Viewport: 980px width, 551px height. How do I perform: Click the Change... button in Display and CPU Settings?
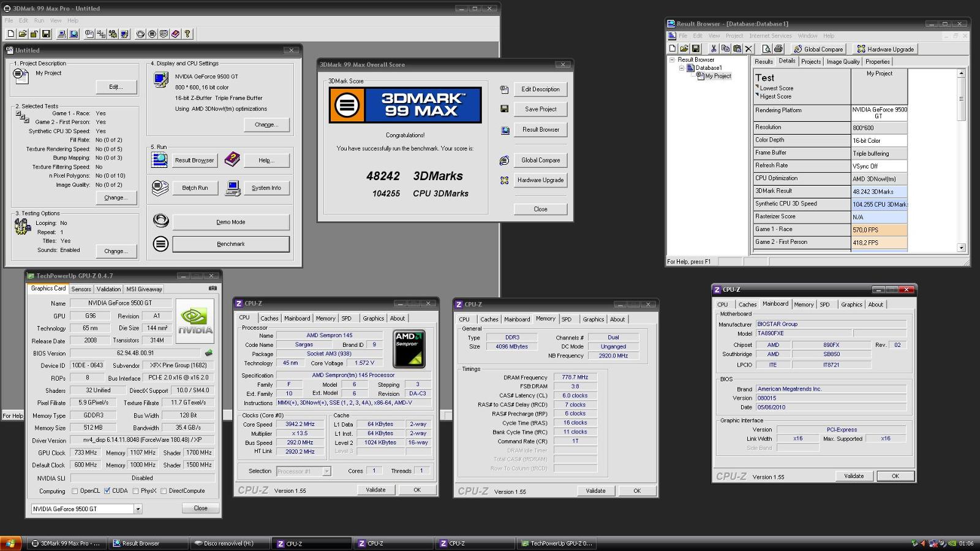(x=266, y=124)
